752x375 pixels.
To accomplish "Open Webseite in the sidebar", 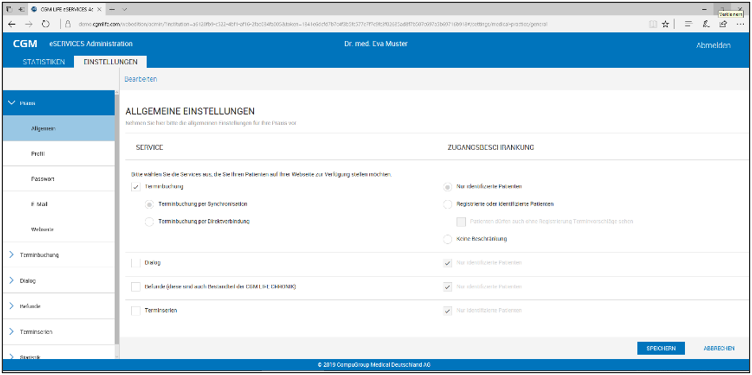I will [59, 229].
